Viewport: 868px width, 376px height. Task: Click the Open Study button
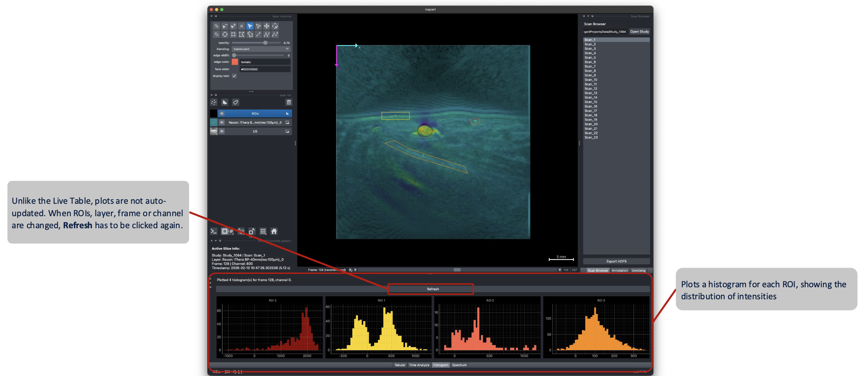pos(640,32)
